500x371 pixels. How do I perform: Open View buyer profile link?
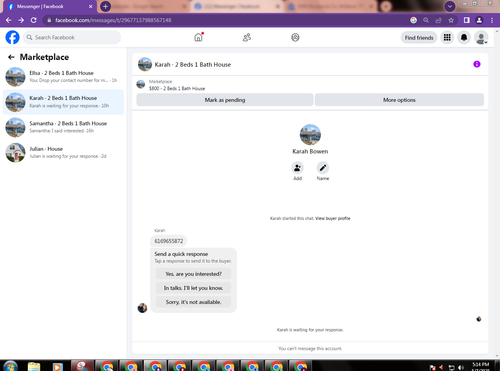333,219
